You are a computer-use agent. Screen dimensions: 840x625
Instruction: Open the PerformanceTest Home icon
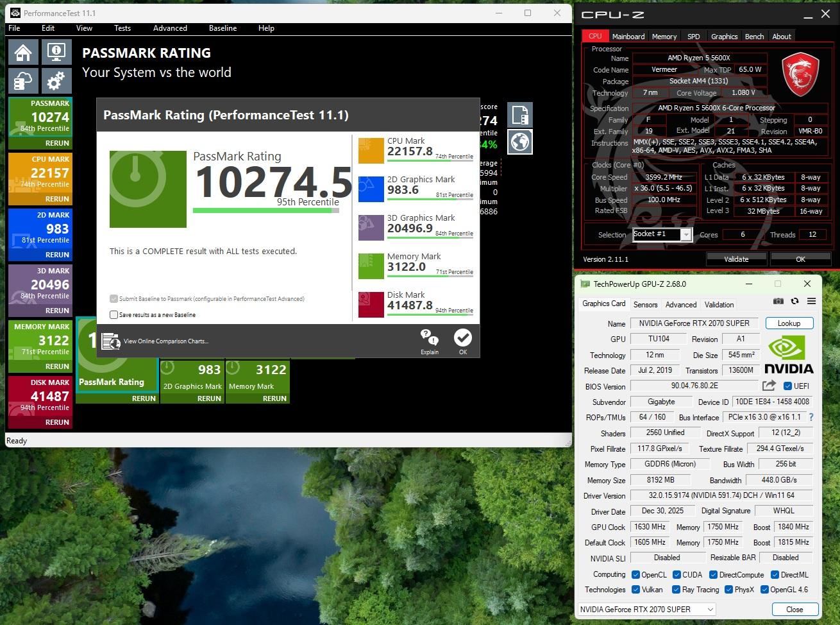click(23, 53)
